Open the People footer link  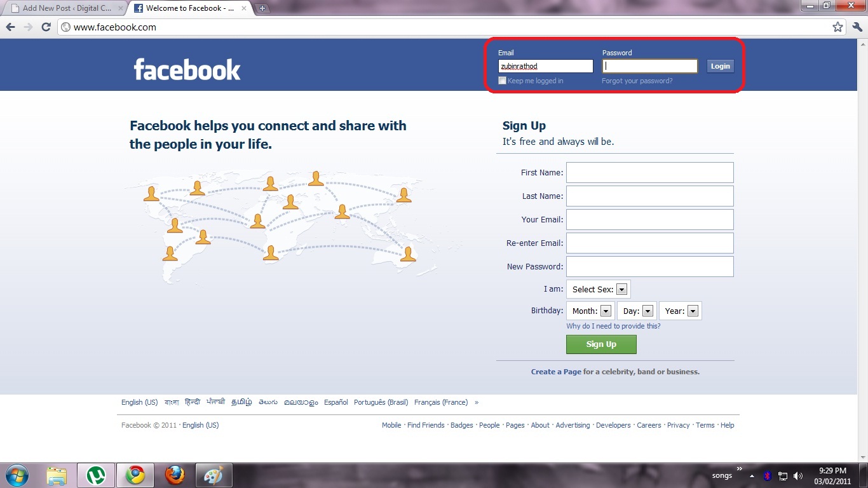point(489,425)
